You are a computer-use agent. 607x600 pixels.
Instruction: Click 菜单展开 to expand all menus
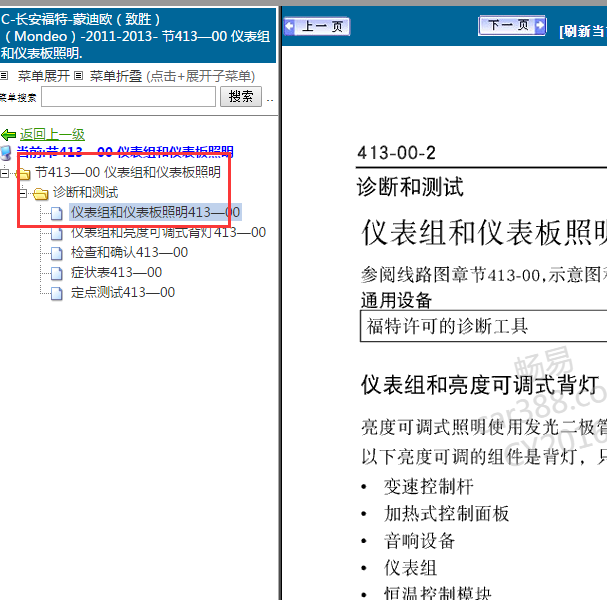click(x=43, y=76)
